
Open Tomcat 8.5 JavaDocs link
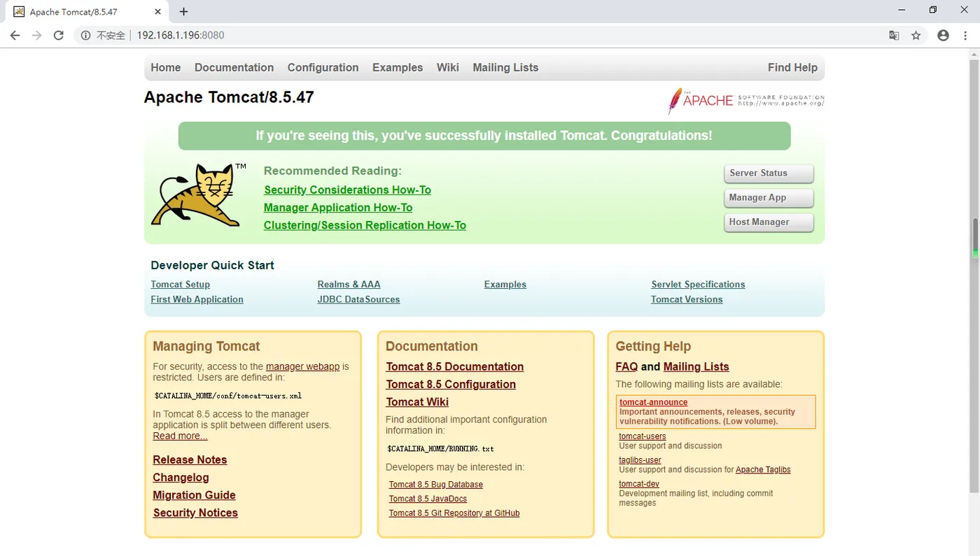tap(428, 499)
